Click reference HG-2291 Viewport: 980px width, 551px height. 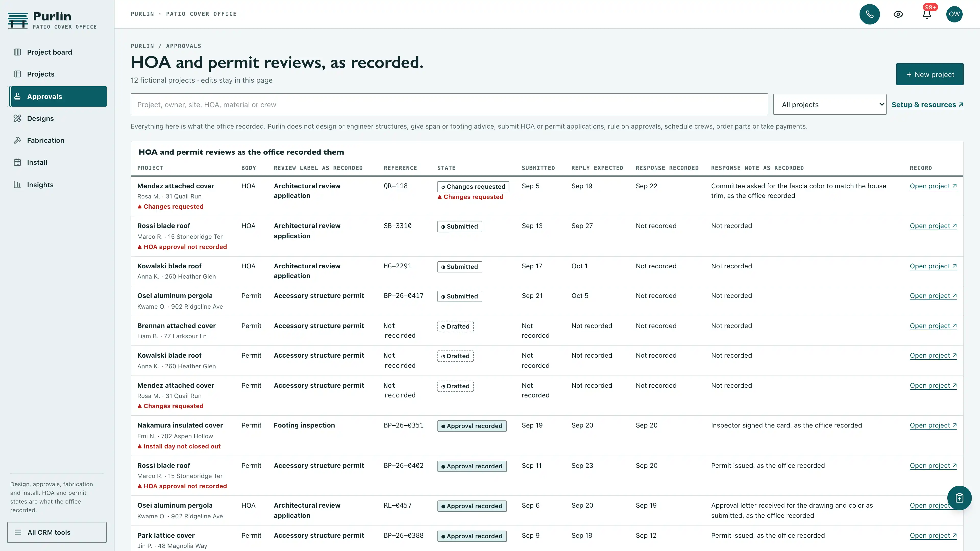click(x=398, y=266)
